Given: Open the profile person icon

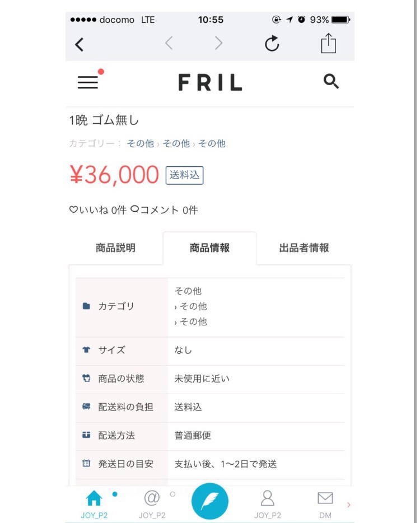Looking at the screenshot, I should pos(268,498).
